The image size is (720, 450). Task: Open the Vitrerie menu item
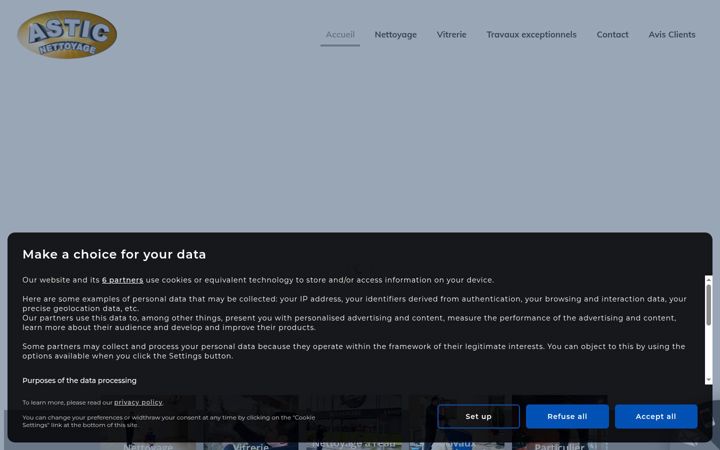point(451,34)
